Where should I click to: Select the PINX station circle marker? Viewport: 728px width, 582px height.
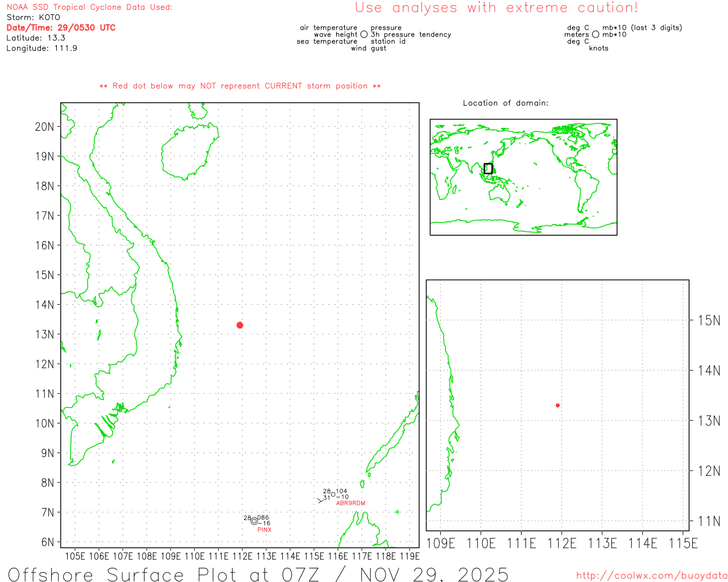coord(254,521)
